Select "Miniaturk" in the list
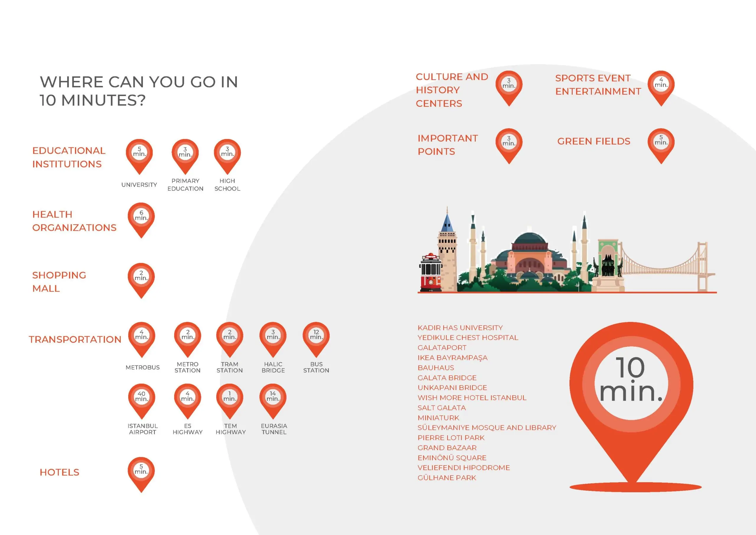 [x=438, y=418]
